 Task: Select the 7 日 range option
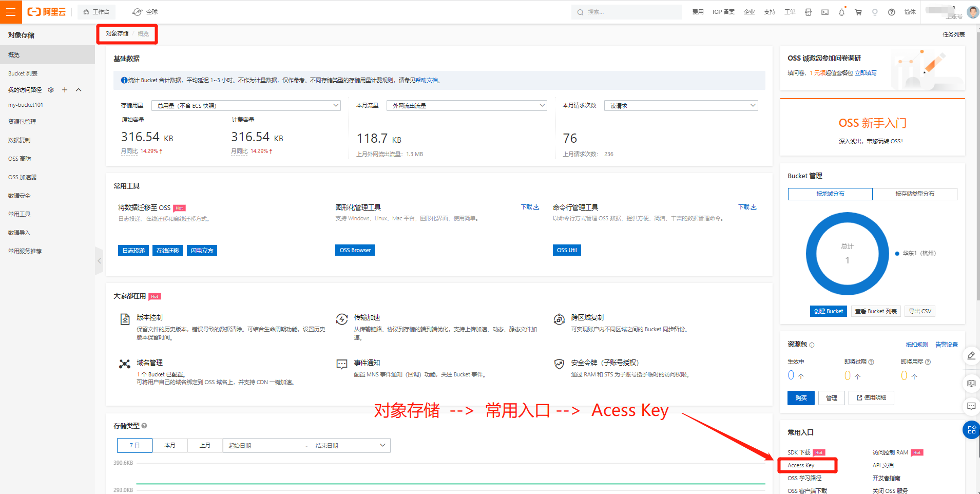coord(134,445)
